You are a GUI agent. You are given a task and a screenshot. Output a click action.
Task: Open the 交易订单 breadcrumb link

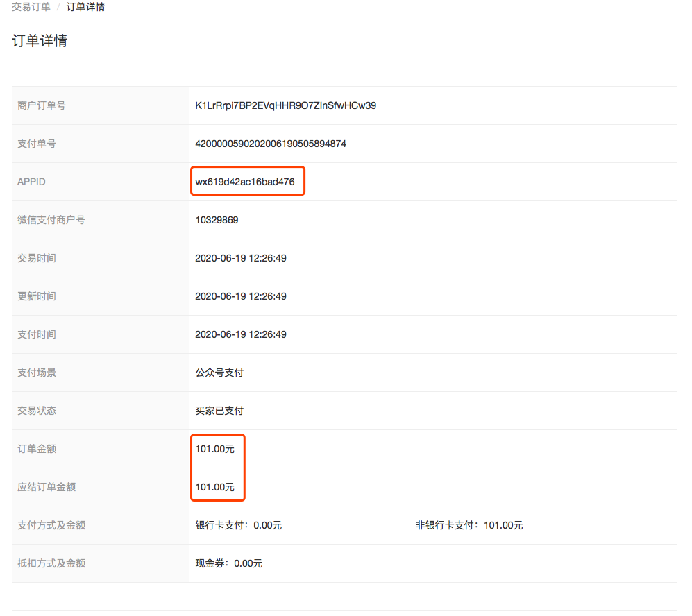31,7
